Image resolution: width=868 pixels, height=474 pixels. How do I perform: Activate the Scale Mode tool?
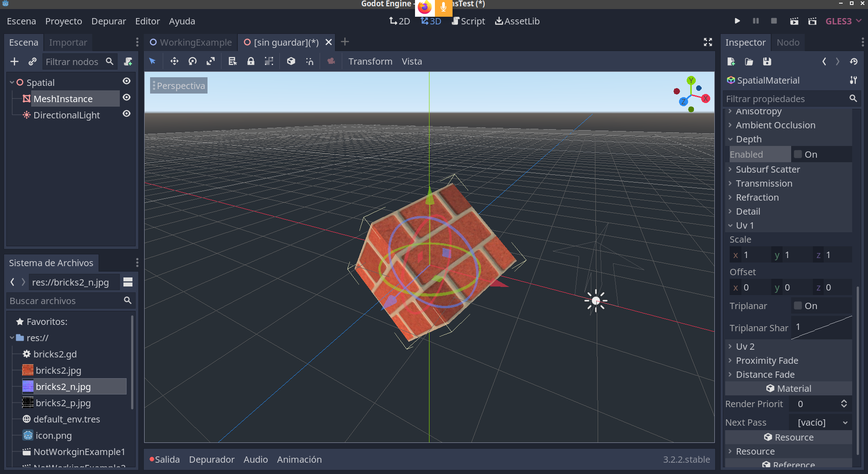coord(211,61)
